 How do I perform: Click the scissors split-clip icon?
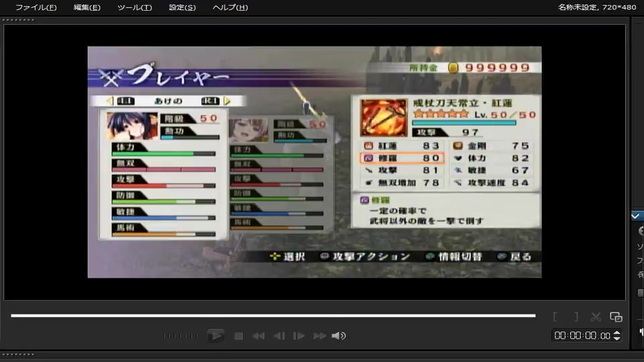click(596, 316)
